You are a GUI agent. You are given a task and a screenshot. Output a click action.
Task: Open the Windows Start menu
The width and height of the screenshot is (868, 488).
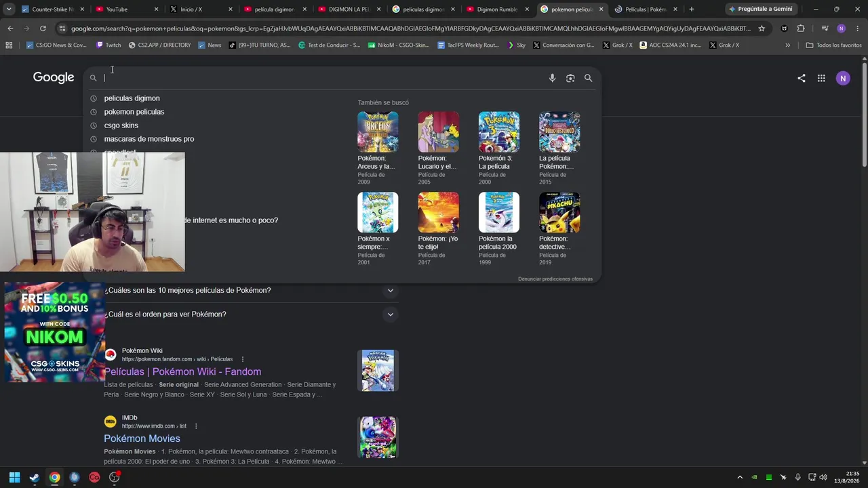(14, 477)
